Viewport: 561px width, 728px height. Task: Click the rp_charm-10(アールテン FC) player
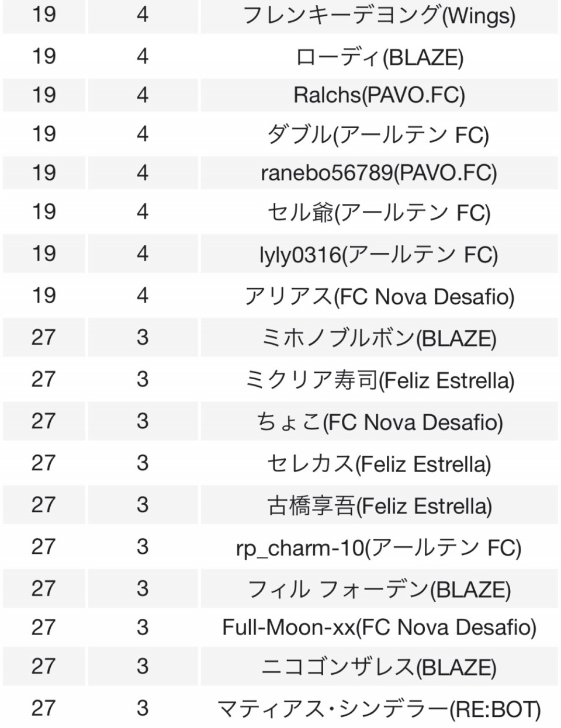click(379, 547)
